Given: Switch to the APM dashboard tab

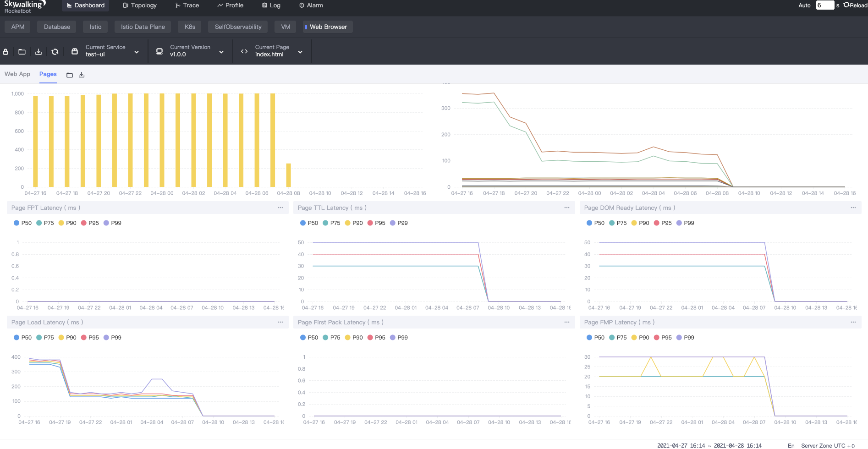Looking at the screenshot, I should (x=18, y=27).
